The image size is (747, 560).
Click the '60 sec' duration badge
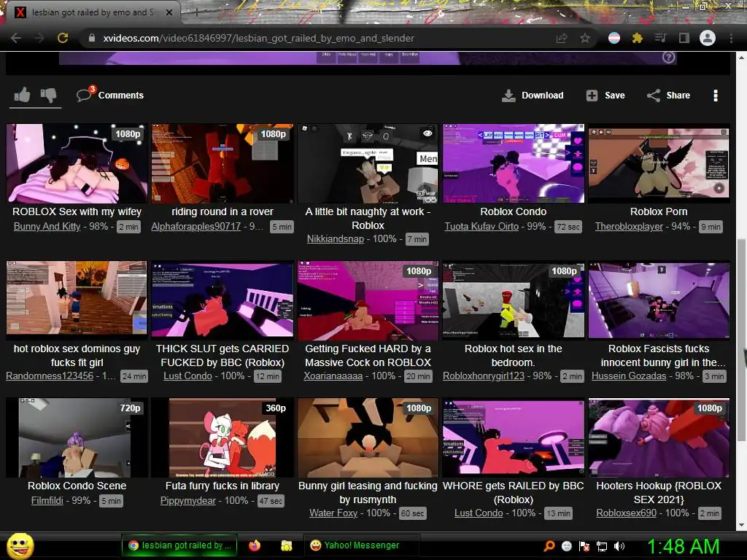413,514
